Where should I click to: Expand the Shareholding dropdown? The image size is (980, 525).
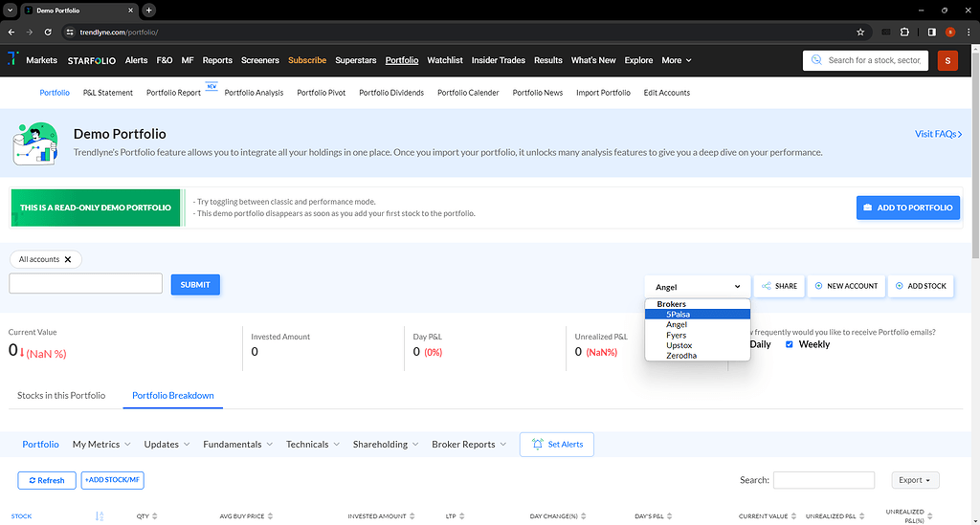[386, 445]
